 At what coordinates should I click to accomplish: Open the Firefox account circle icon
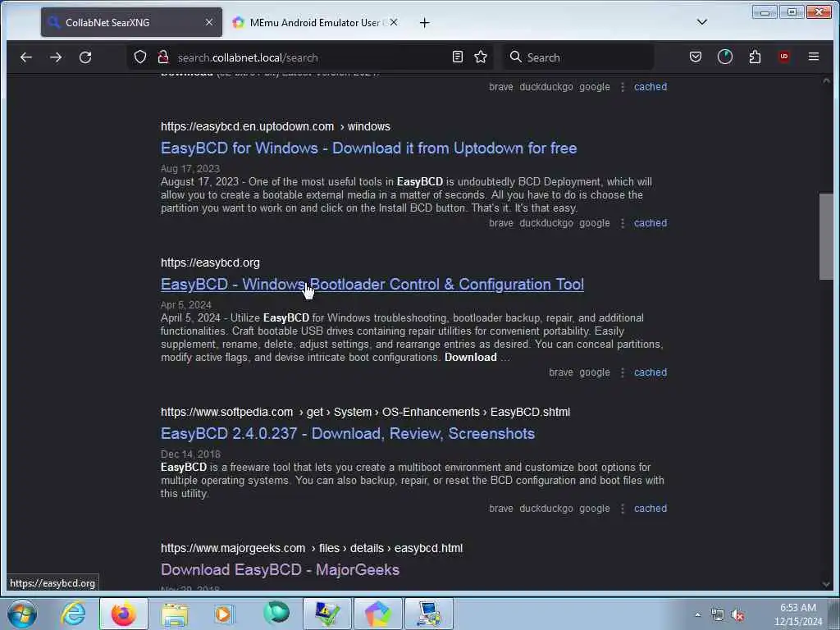point(725,57)
